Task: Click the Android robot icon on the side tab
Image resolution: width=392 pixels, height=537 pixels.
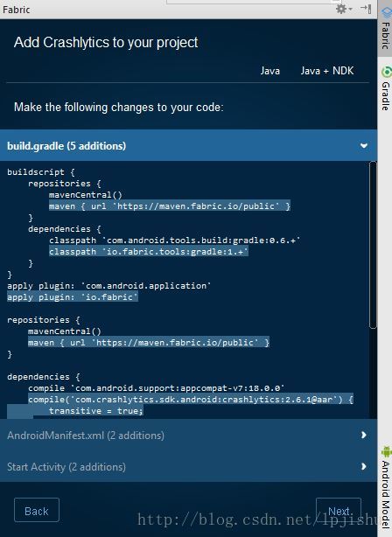Action: [386, 451]
